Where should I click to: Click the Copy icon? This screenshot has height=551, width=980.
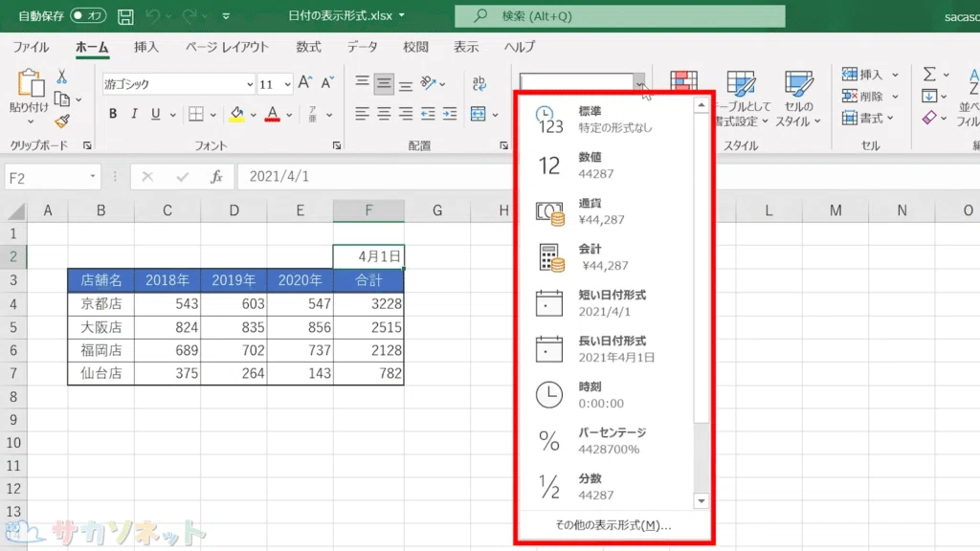62,99
